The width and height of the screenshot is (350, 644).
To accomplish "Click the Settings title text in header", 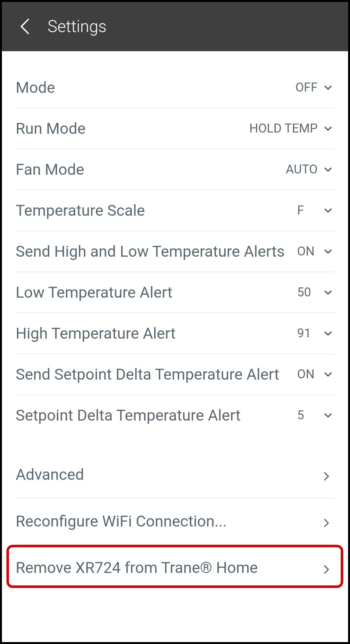I will (x=77, y=27).
